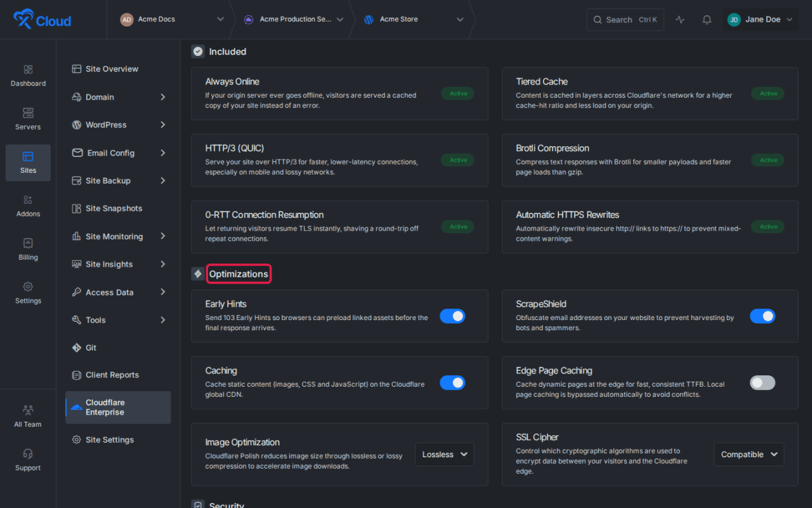812x508 pixels.
Task: Select the Cloudflare Enterprise menu item
Action: [118, 408]
